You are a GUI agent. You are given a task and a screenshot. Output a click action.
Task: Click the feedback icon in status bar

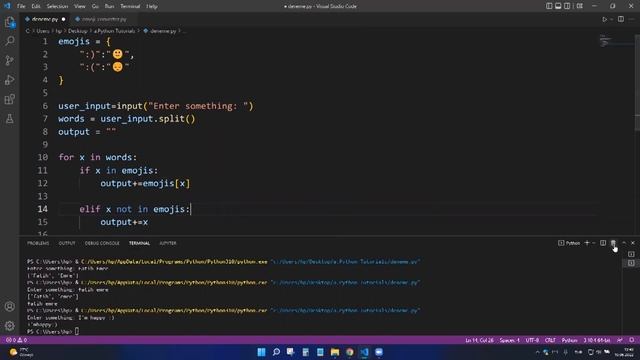[620, 340]
